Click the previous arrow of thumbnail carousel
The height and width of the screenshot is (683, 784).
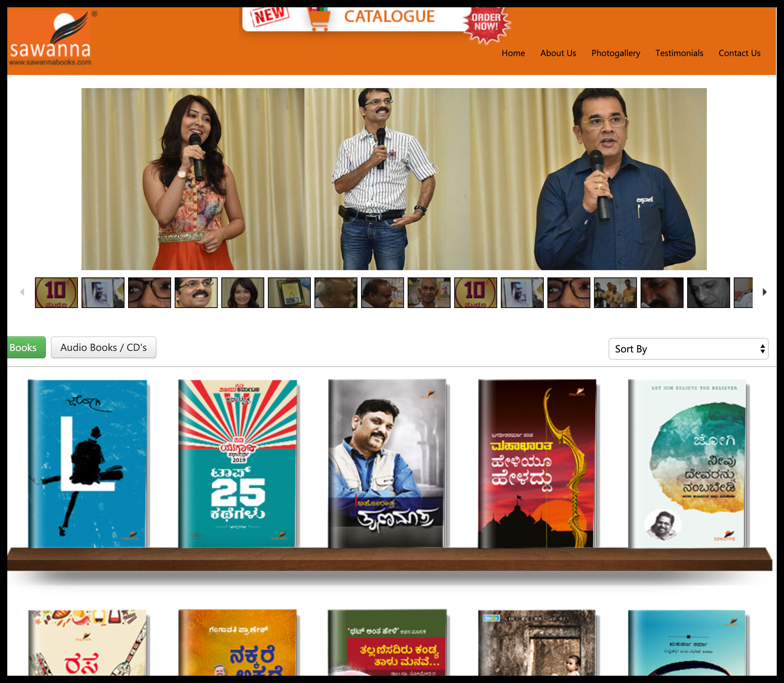tap(23, 292)
